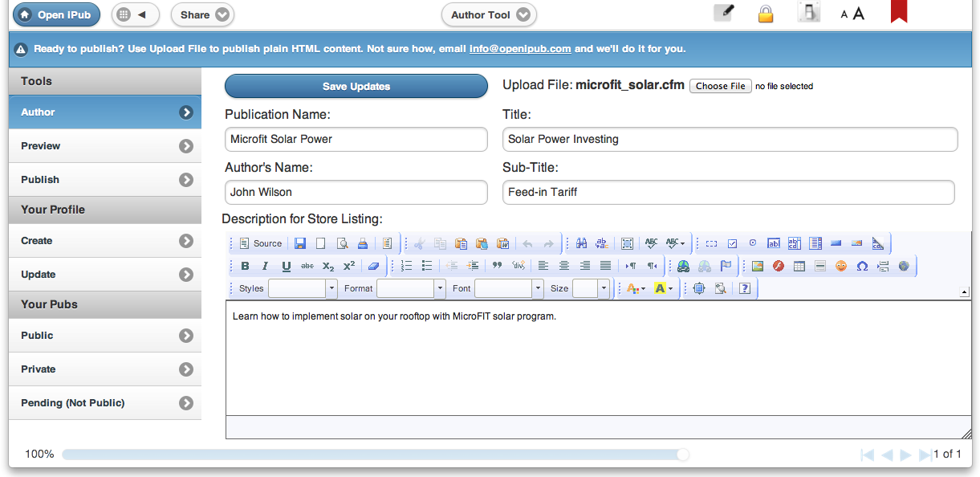The width and height of the screenshot is (980, 477).
Task: Insert special character omega icon
Action: coord(862,266)
